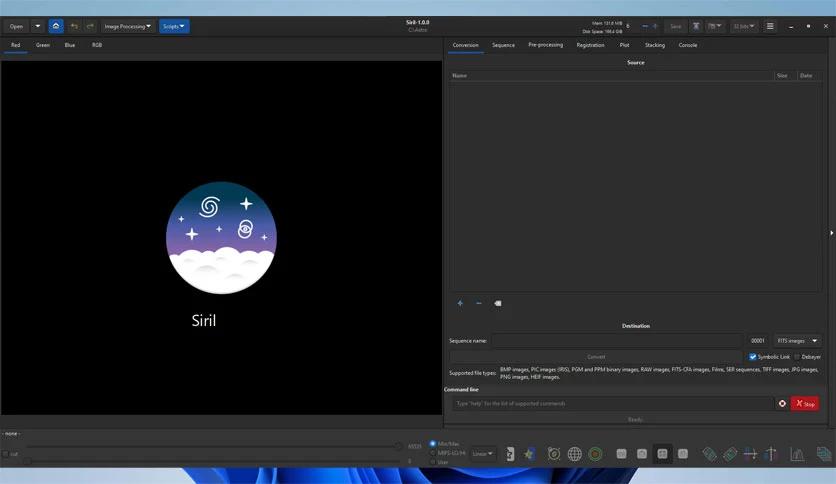The height and width of the screenshot is (484, 836).
Task: Click the icon between Save and the snapshot dropdown
Action: point(696,26)
